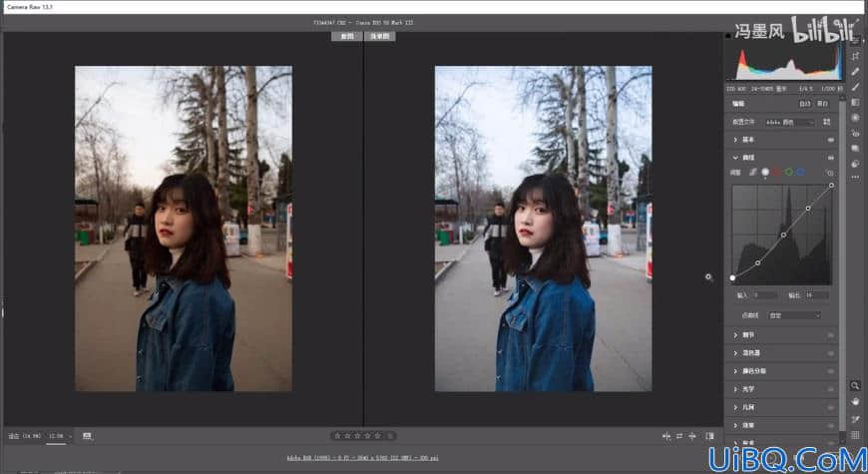Click the 输出 (output) value field
This screenshot has width=868, height=474.
817,295
